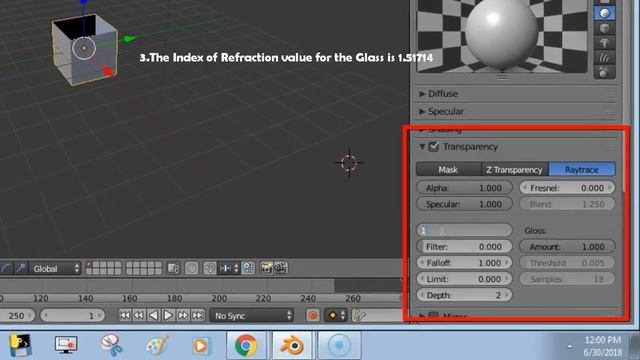Click the Depth value field

[464, 295]
